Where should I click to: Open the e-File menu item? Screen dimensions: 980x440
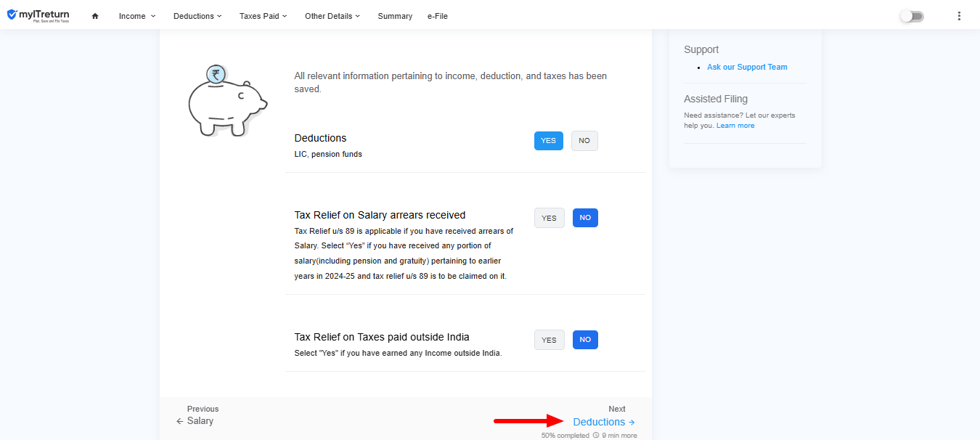(x=438, y=16)
